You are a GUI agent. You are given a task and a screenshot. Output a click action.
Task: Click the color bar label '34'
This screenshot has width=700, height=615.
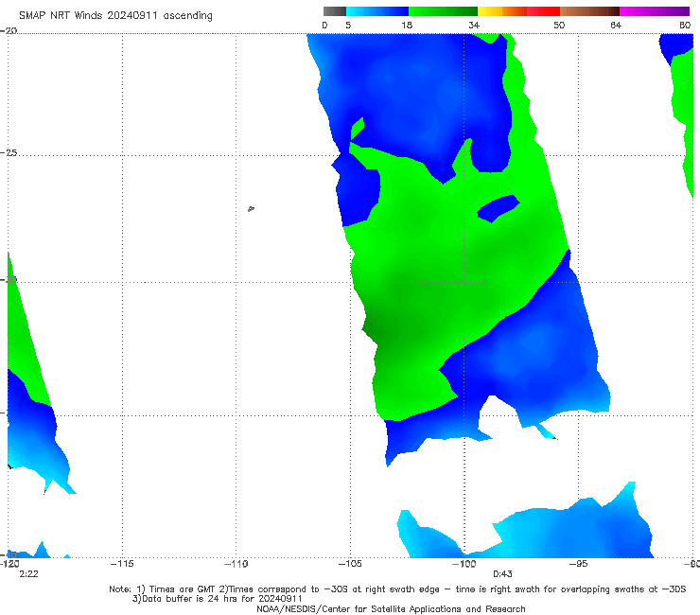474,25
